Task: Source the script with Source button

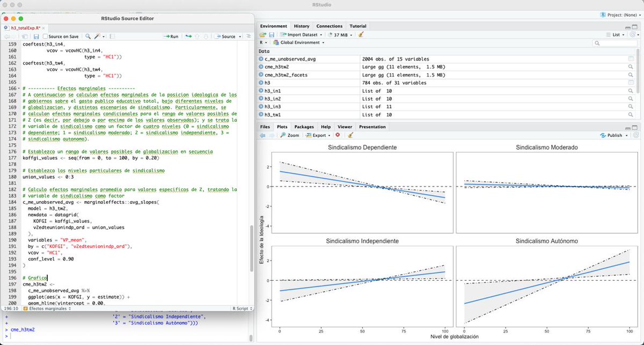Action: 225,36
